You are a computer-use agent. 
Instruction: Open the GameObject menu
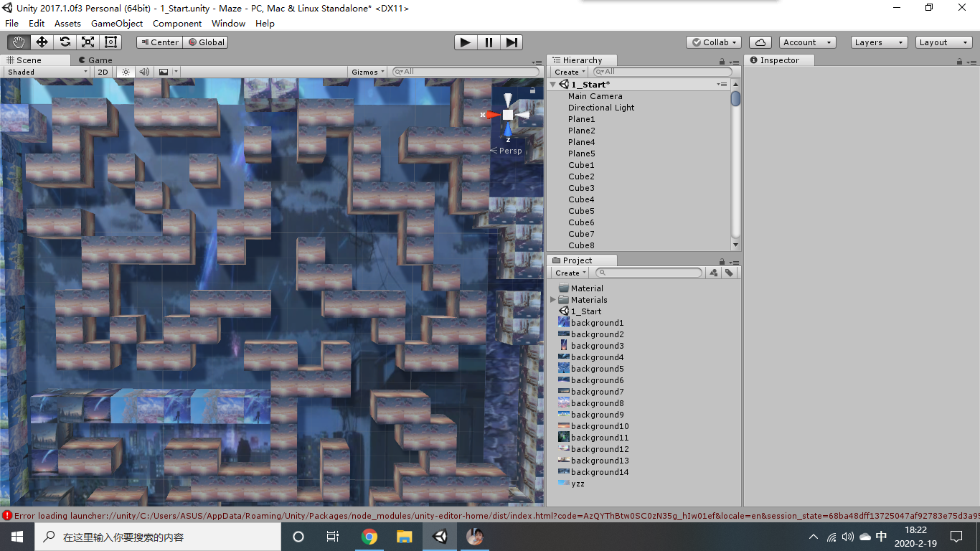(x=116, y=23)
